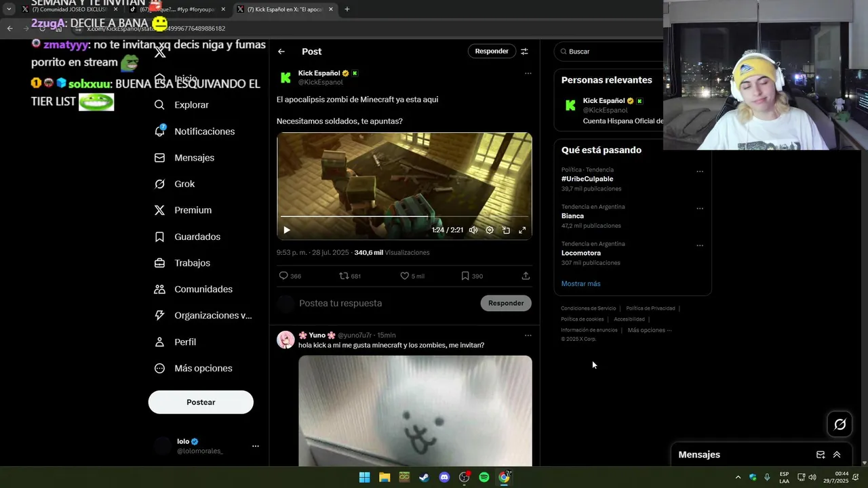
Task: Click the white Postear button
Action: [201, 402]
